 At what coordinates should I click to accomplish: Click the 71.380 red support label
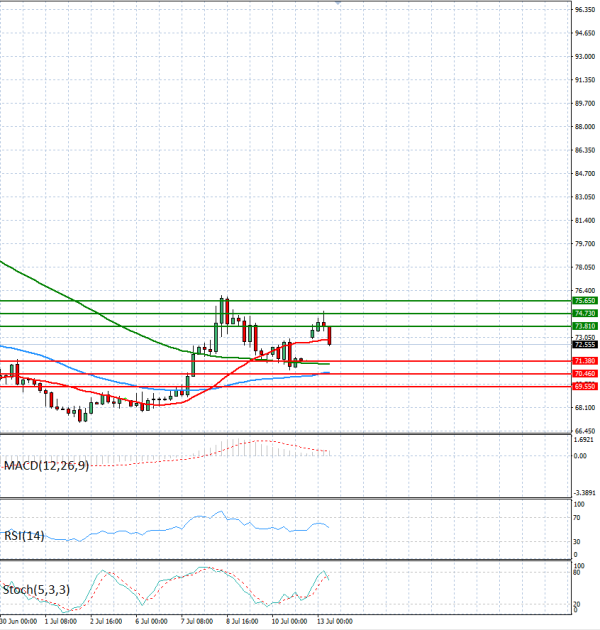tap(585, 361)
